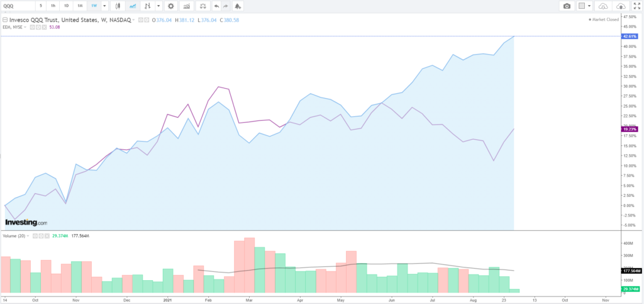Click the 47.50% scale label
Viewport: 644px width, 304px height.
630,17
